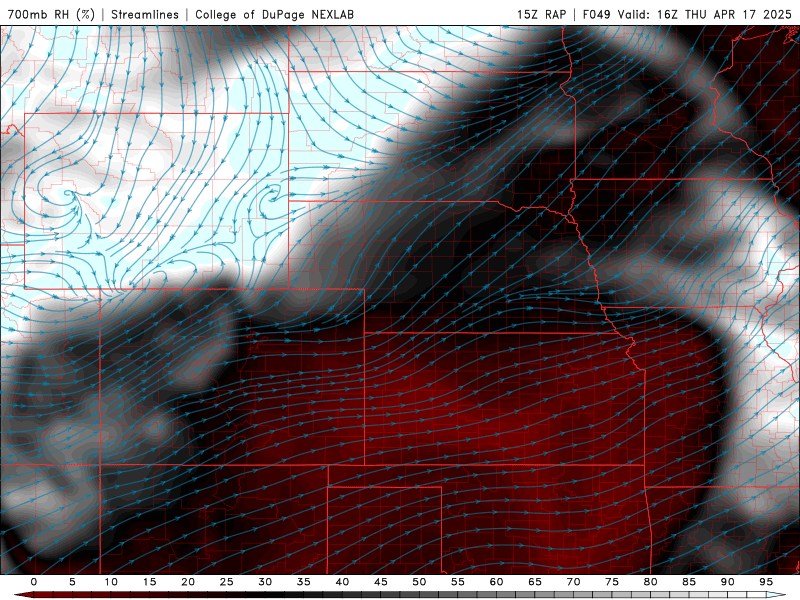
Task: Click the '5' value on the RH scale
Action: pyautogui.click(x=72, y=582)
